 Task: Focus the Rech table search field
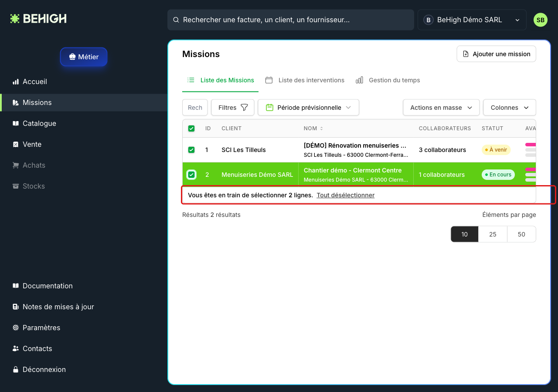point(195,108)
